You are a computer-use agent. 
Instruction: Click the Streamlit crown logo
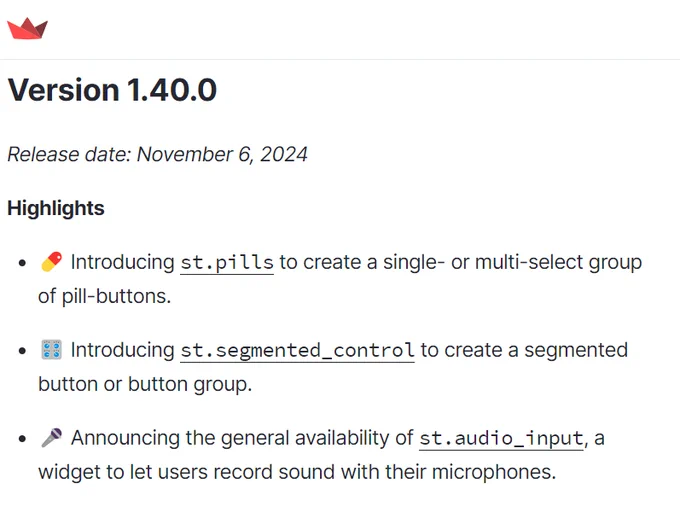point(27,29)
